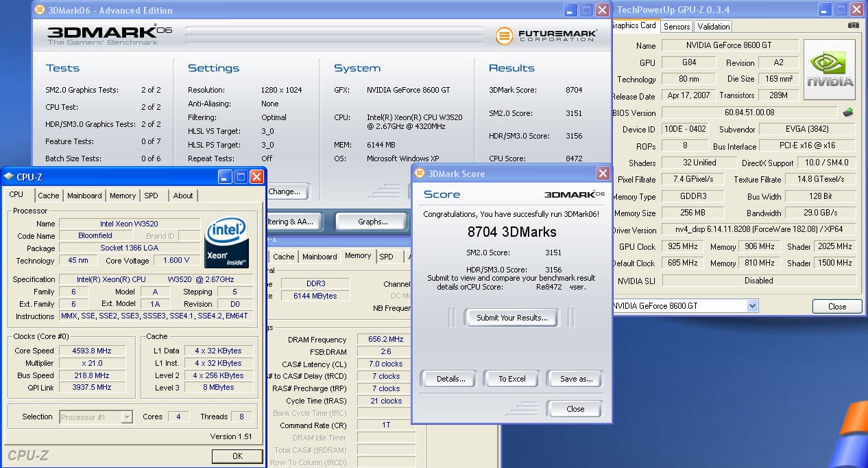Click the 3DMark06 logo in the main window

(x=110, y=36)
